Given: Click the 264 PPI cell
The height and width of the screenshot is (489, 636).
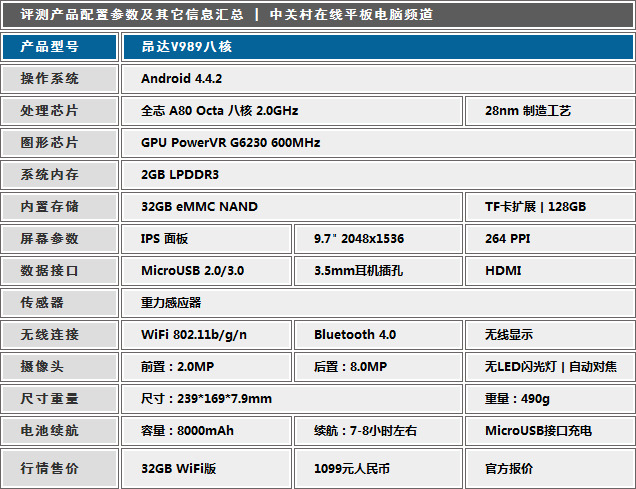Looking at the screenshot, I should tap(550, 239).
